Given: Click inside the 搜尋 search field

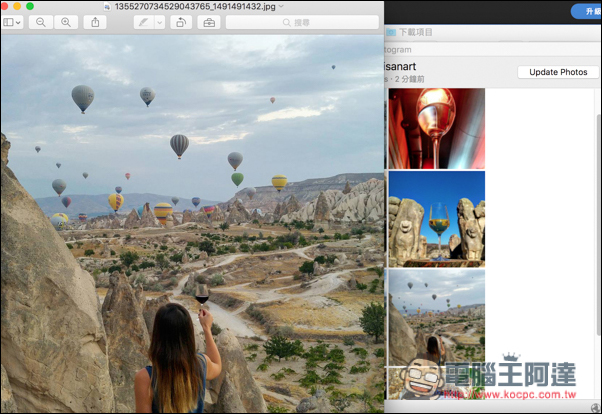Looking at the screenshot, I should pyautogui.click(x=301, y=22).
